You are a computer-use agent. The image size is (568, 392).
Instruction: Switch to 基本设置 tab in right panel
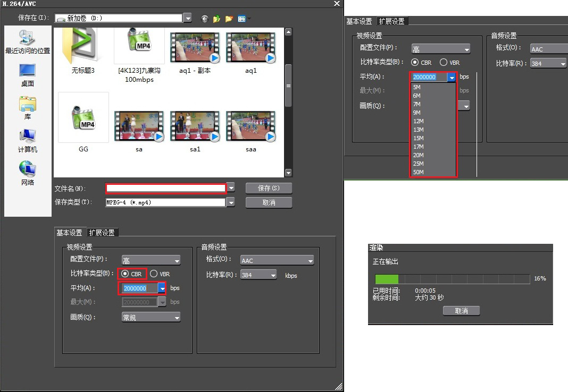[x=359, y=21]
